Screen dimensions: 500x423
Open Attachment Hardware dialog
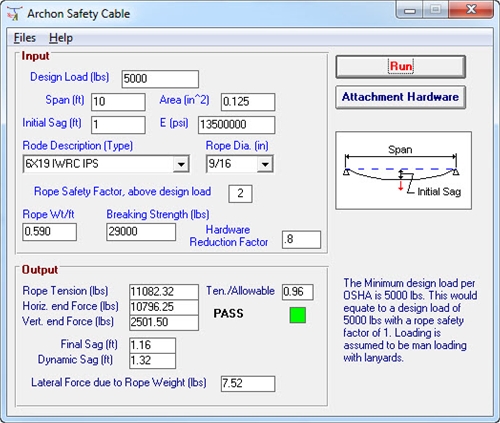[x=400, y=97]
